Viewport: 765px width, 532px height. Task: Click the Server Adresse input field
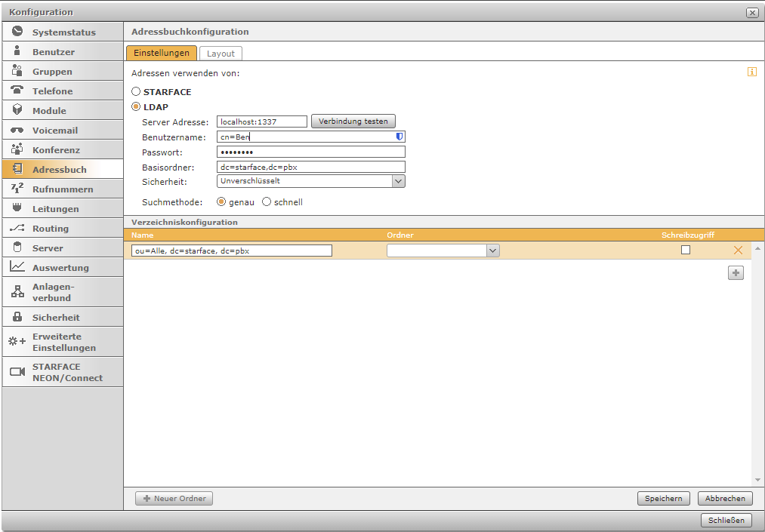point(261,121)
